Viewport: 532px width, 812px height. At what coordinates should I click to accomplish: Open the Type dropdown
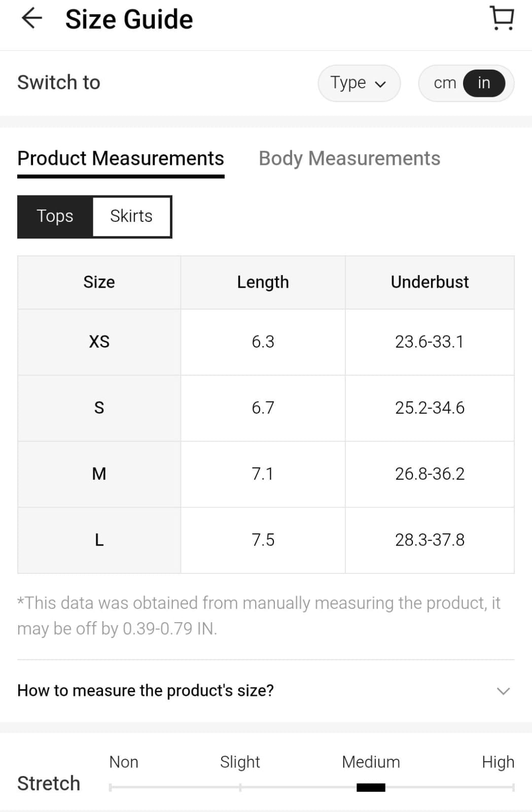pyautogui.click(x=359, y=83)
